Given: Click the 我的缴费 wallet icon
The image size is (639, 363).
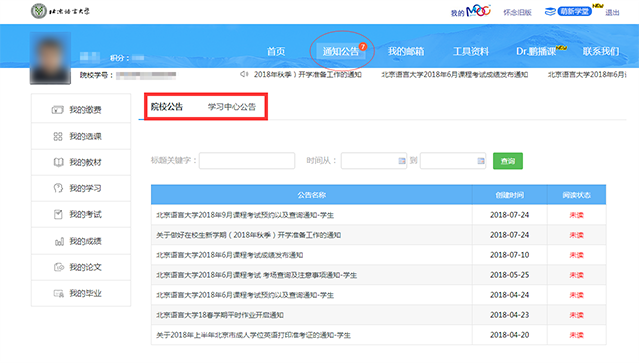Looking at the screenshot, I should point(57,110).
